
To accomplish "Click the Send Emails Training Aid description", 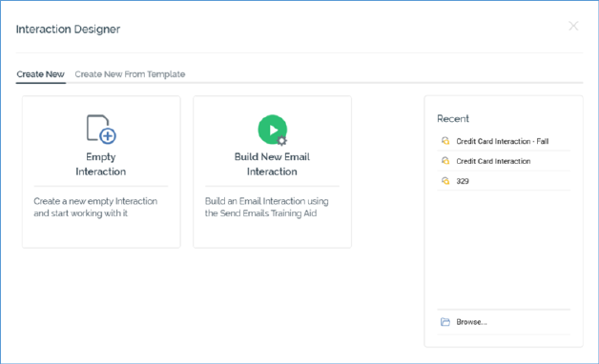I will pos(267,207).
